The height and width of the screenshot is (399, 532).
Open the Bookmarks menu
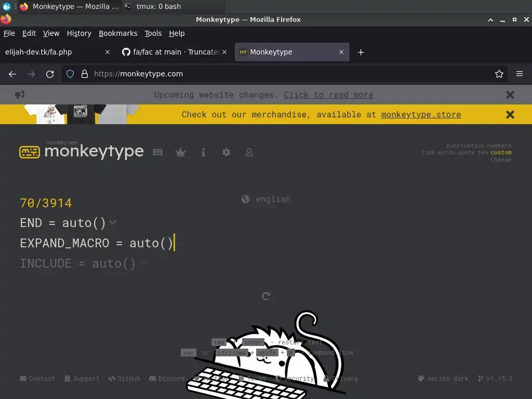pyautogui.click(x=118, y=33)
